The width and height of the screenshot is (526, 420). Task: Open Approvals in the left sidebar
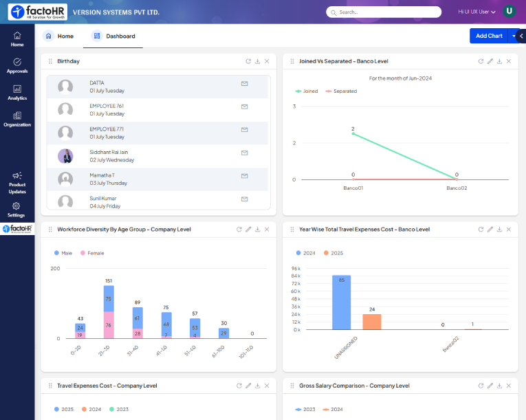(17, 66)
